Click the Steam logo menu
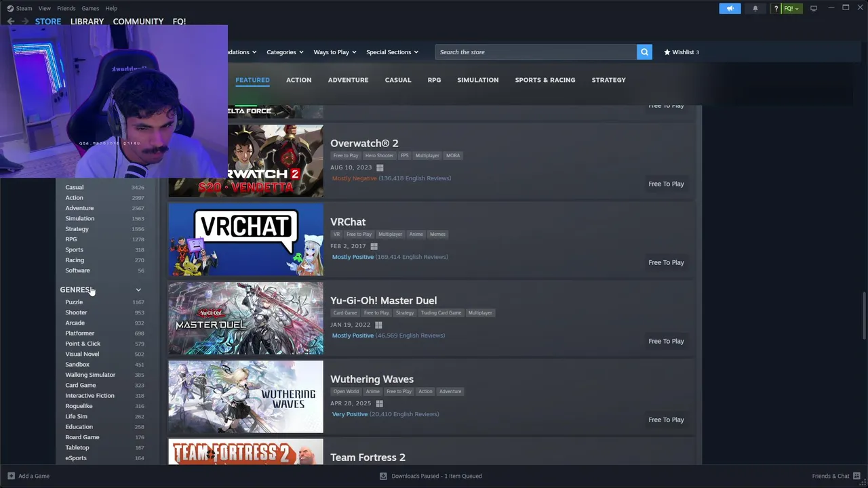The image size is (868, 488). (x=20, y=8)
